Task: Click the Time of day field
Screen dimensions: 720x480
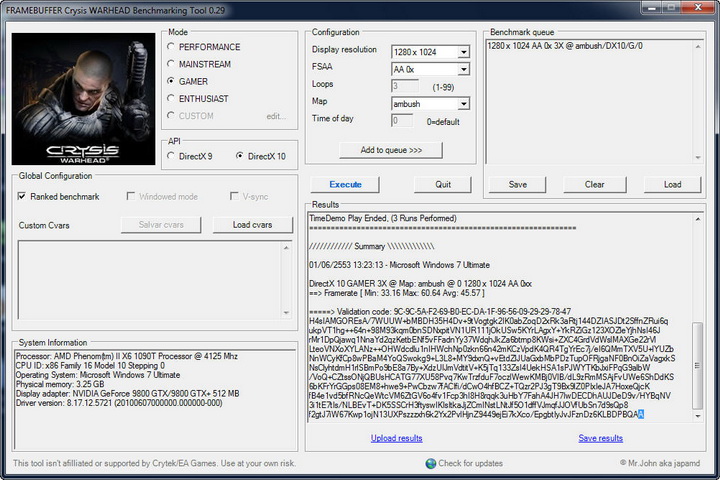Action: 402,121
